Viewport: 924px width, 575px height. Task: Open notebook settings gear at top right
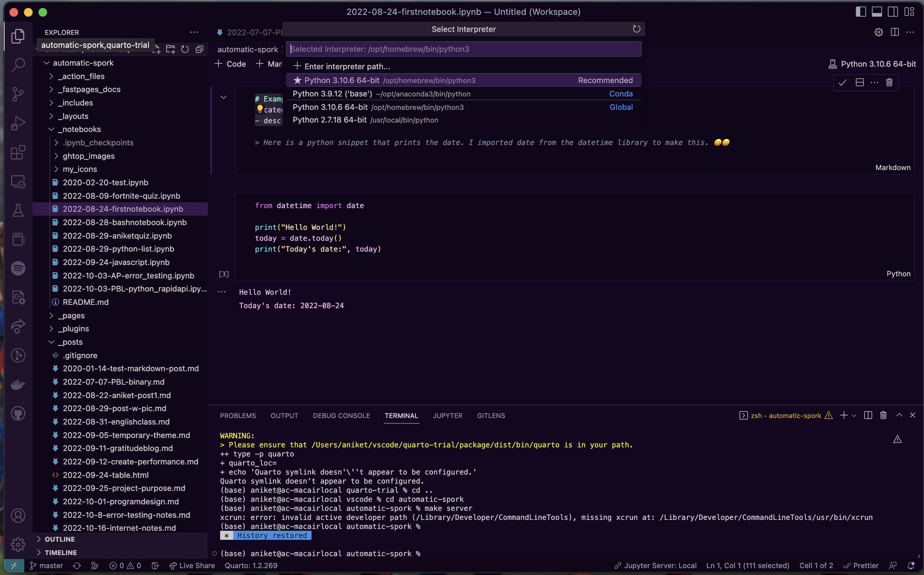[878, 32]
